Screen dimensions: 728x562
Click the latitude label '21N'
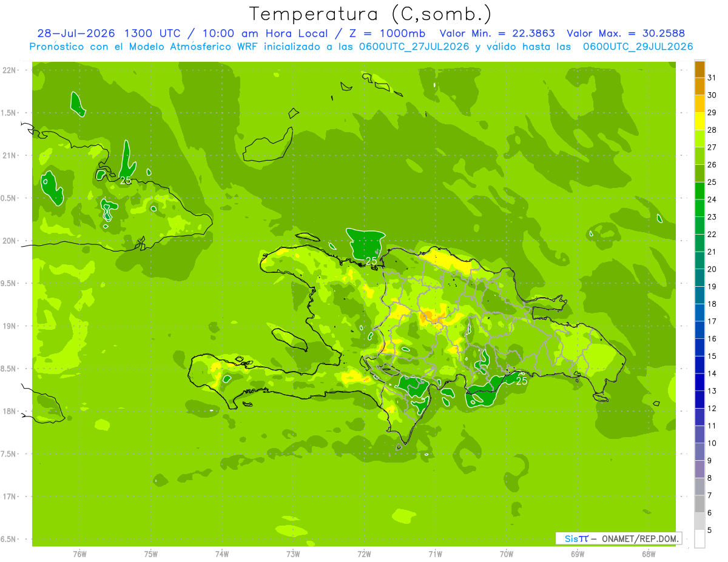[10, 156]
